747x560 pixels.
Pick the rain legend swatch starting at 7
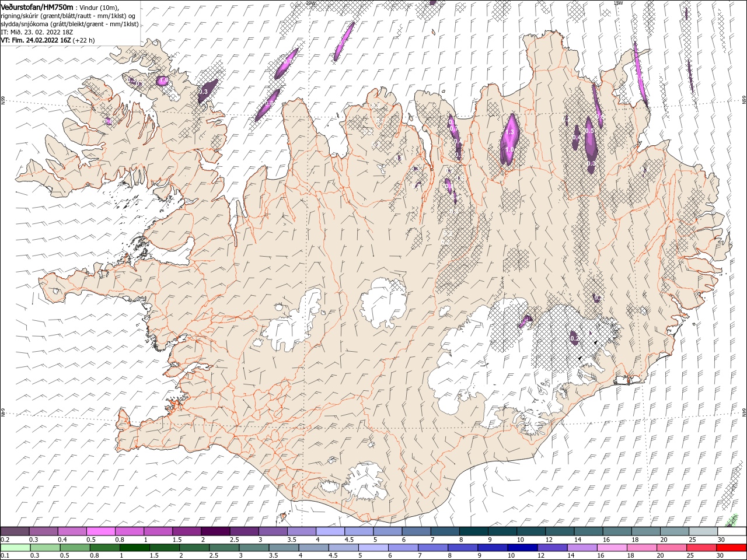point(433,548)
